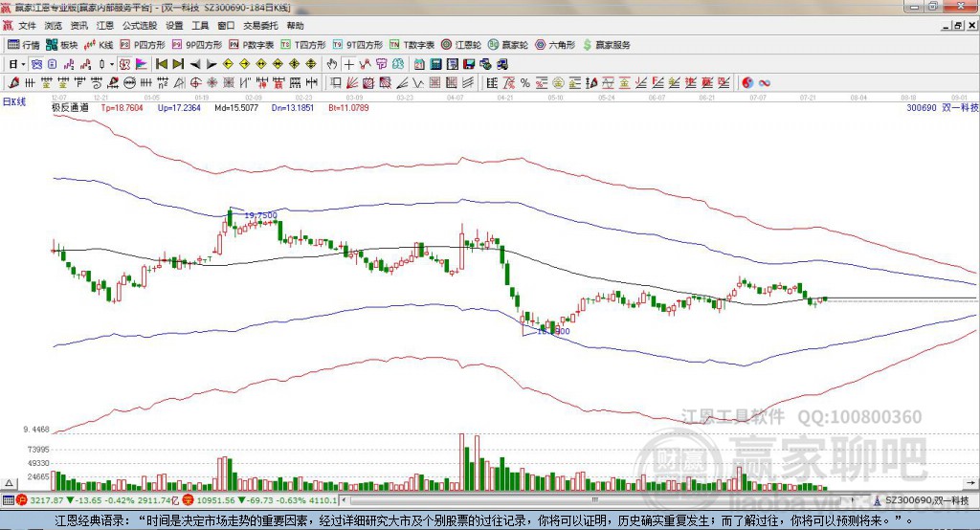Screen dimensions: 980x530
Task: Activate the crosshair cursor tool
Action: pyautogui.click(x=348, y=64)
